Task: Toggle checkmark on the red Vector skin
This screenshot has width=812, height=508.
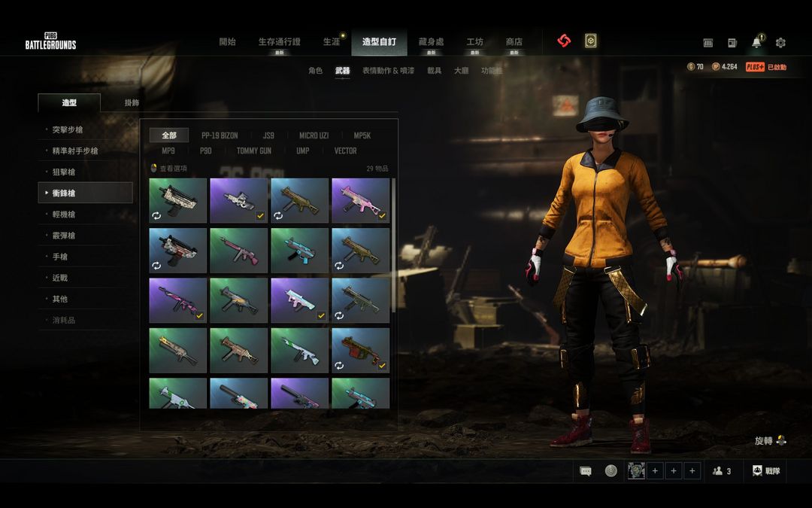Action: [382, 366]
